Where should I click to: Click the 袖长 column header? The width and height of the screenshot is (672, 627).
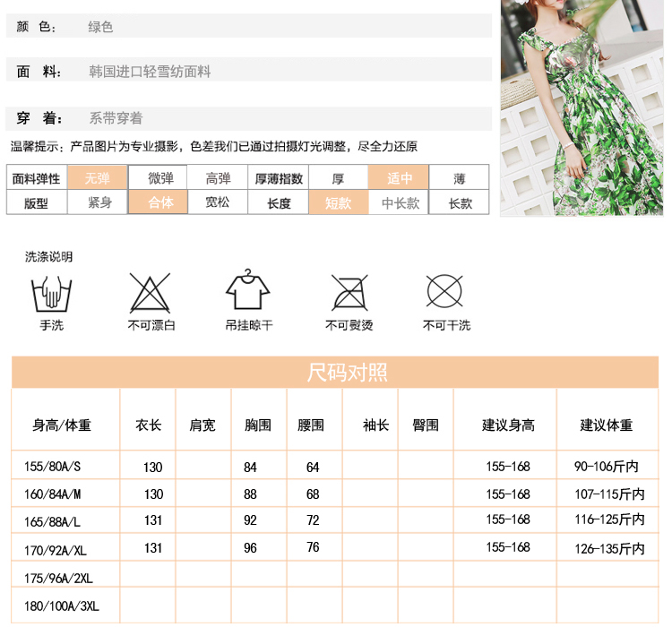pyautogui.click(x=370, y=419)
